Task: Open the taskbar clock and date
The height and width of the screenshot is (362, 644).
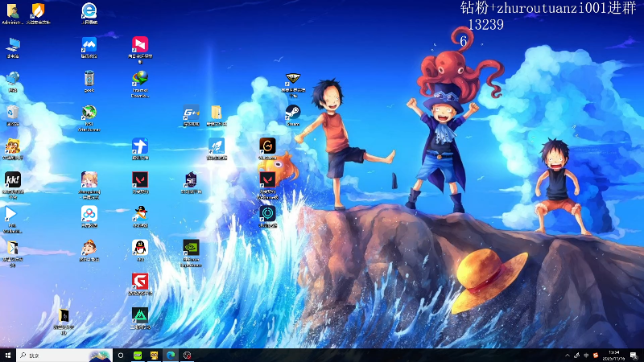Action: click(x=614, y=356)
